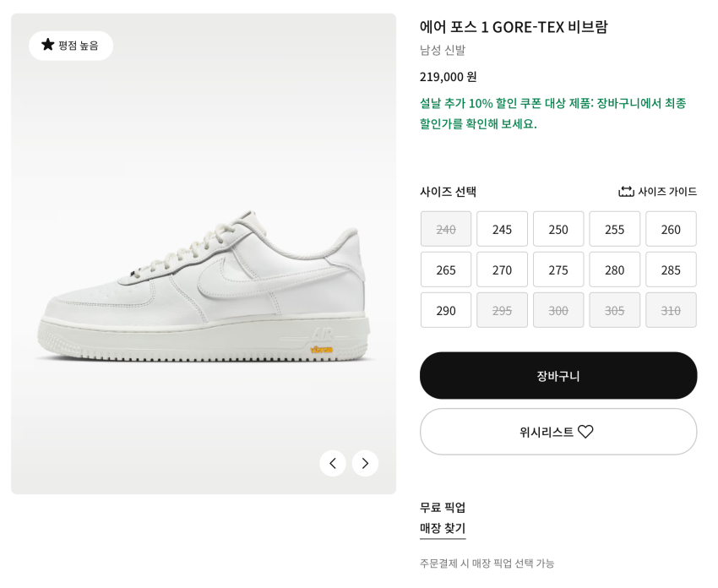The width and height of the screenshot is (718, 588).
Task: Open the 사이즈 가이드 link
Action: point(666,192)
